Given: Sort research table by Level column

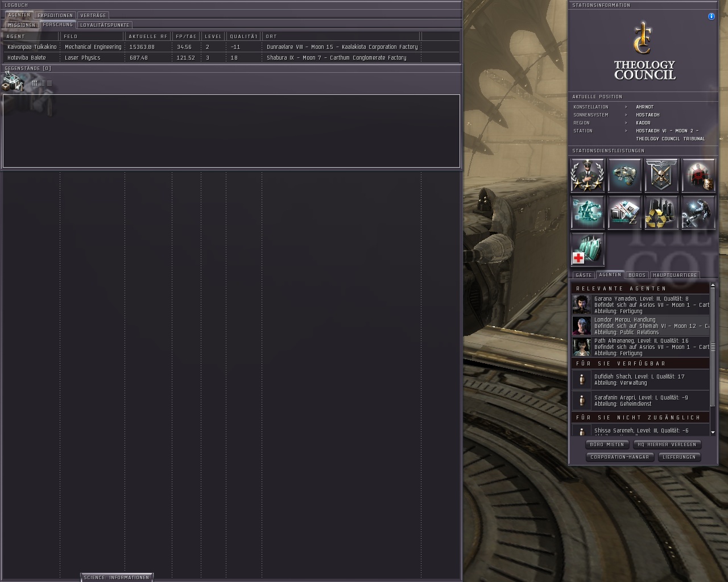Looking at the screenshot, I should pos(213,36).
